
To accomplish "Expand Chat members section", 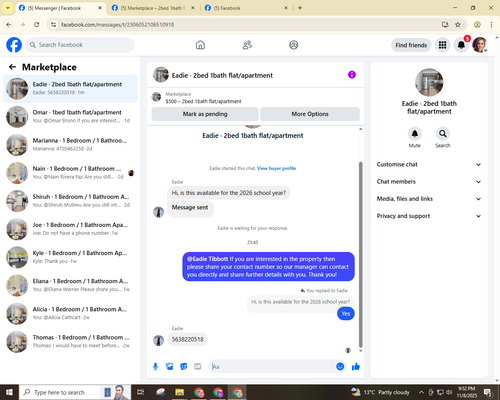I will (x=429, y=182).
